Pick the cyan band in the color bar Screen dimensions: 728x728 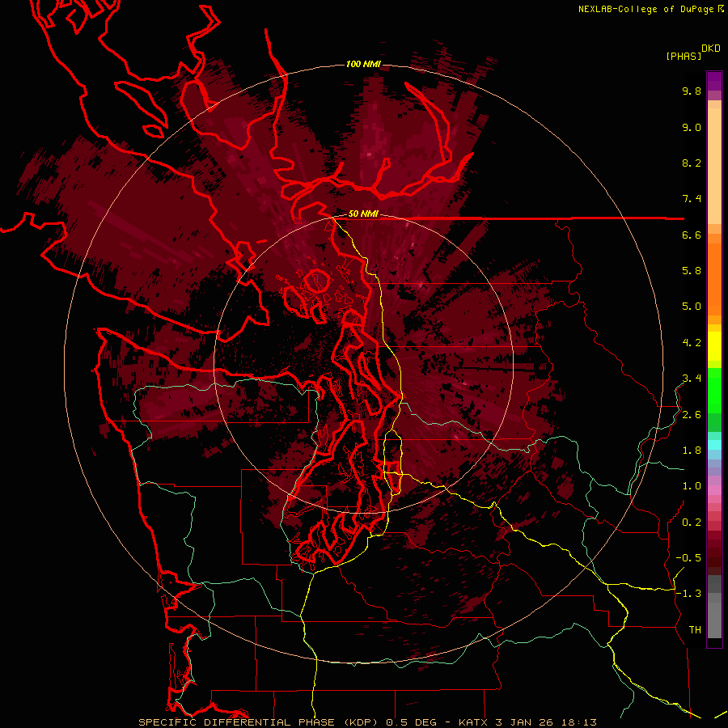tap(714, 444)
